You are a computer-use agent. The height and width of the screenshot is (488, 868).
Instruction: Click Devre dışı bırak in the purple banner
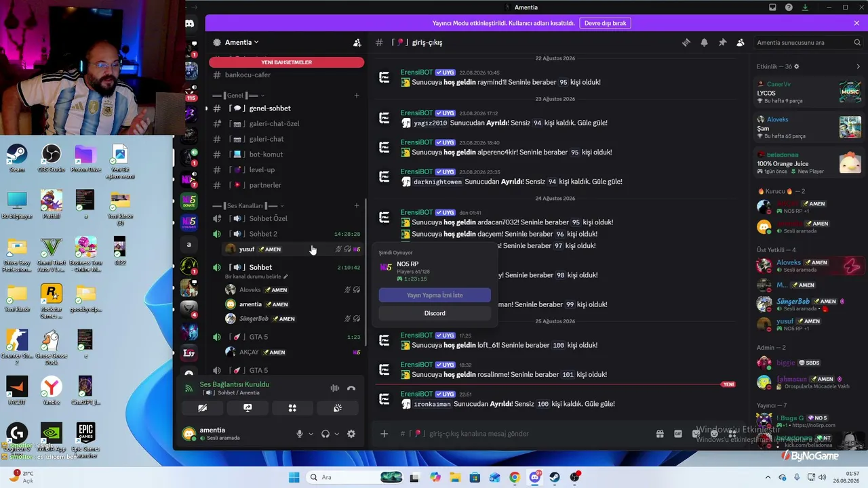(605, 23)
